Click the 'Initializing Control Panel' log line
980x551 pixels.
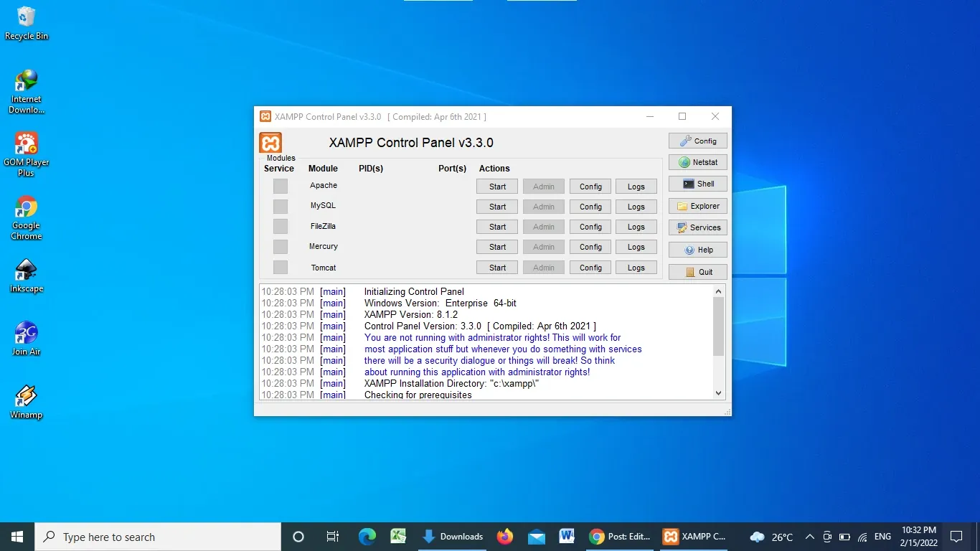coord(414,291)
